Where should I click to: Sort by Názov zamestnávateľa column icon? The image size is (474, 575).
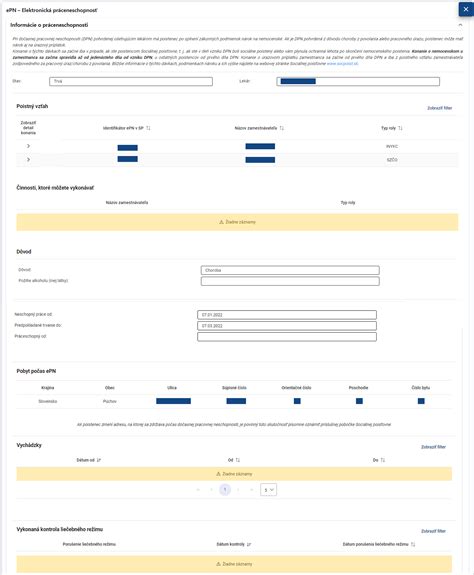pyautogui.click(x=282, y=128)
